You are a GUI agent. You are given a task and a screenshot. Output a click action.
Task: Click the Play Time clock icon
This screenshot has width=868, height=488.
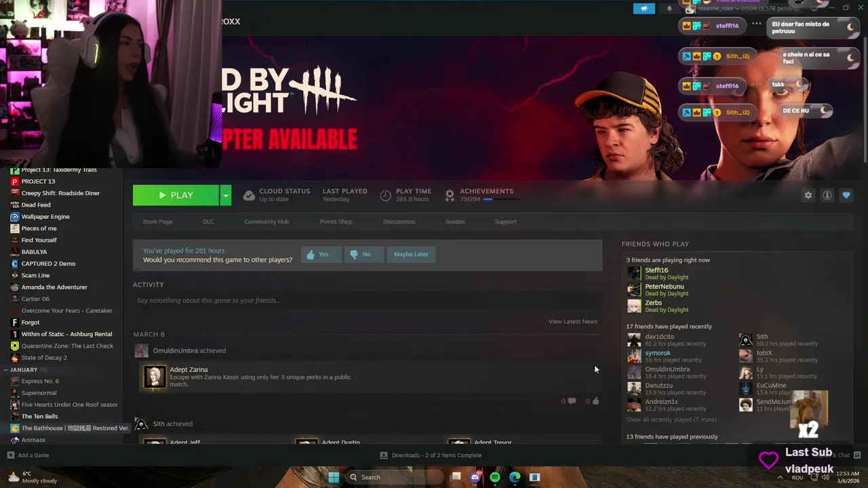pos(385,195)
